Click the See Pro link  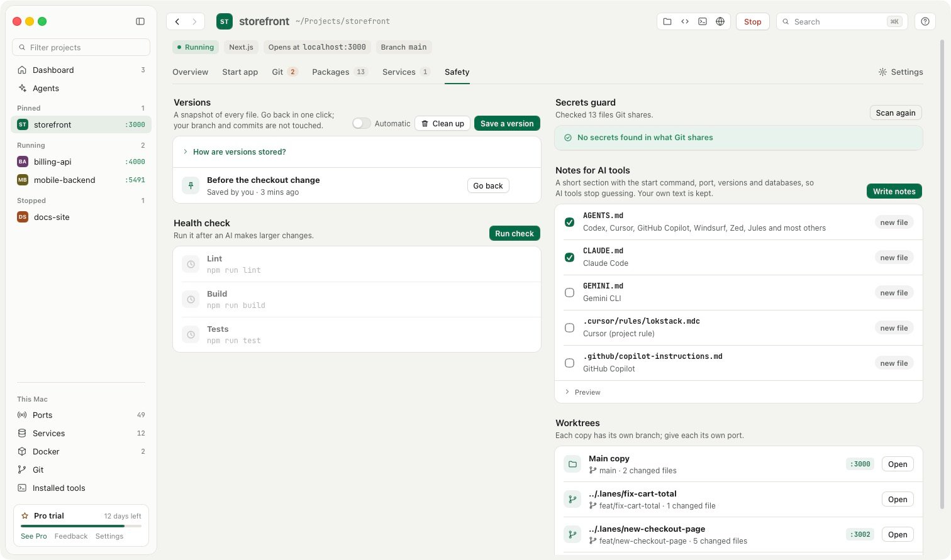click(x=34, y=536)
